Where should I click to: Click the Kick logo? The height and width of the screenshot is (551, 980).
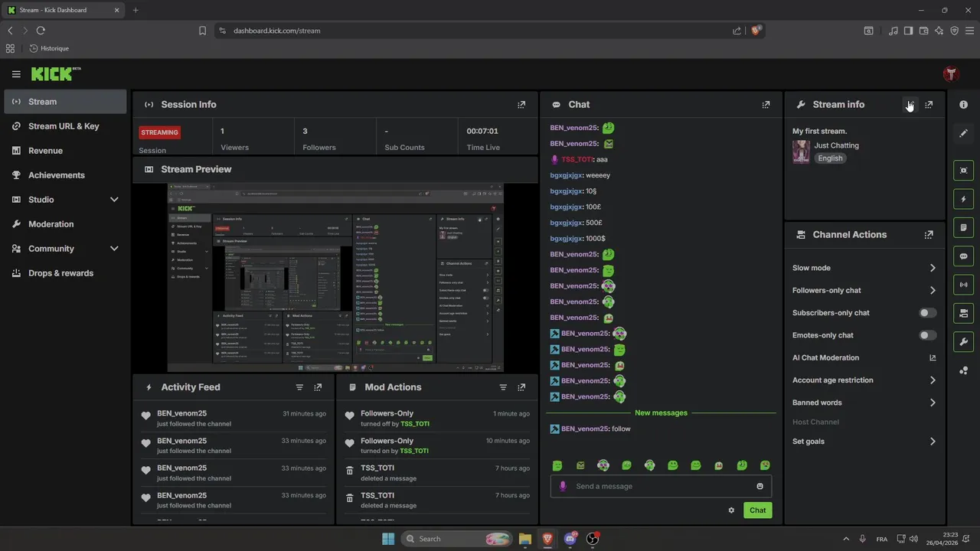55,73
